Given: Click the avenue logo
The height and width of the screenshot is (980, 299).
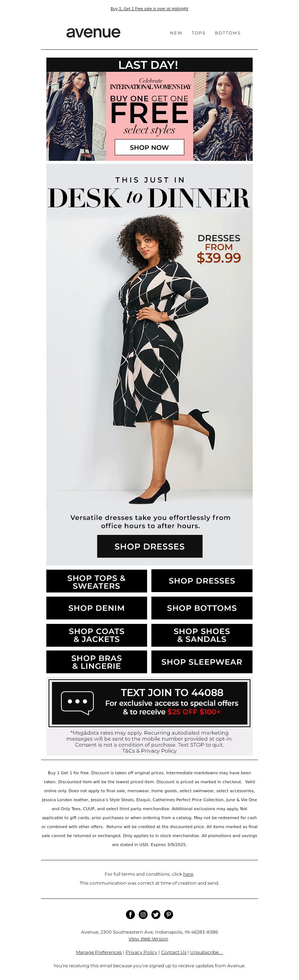Looking at the screenshot, I should click(93, 33).
